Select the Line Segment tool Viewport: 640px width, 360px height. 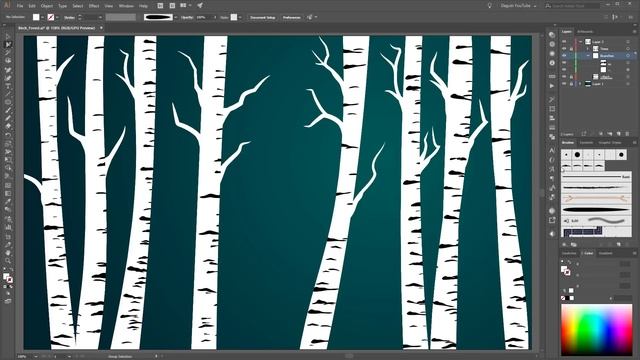tap(8, 94)
